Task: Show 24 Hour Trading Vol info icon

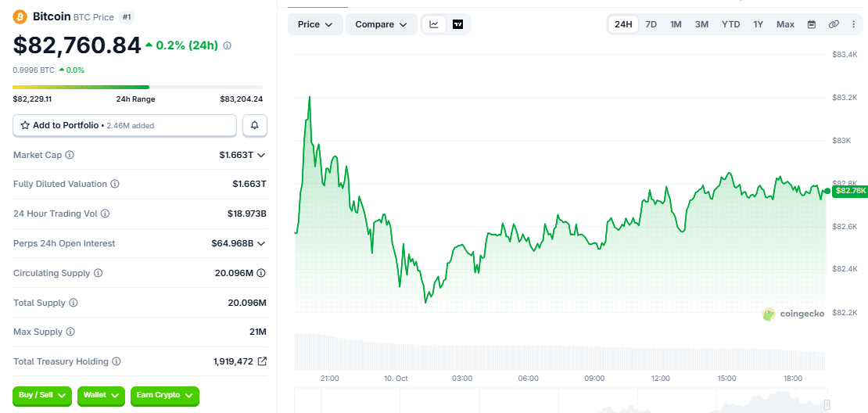Action: [106, 213]
